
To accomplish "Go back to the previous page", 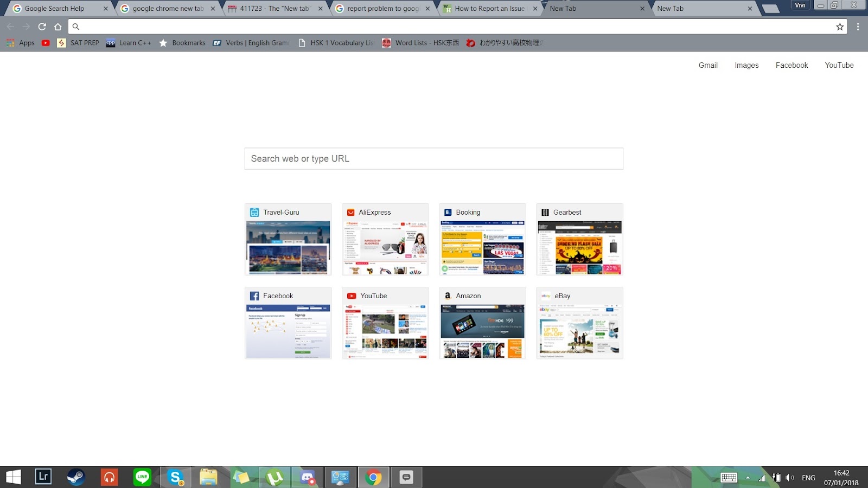I will (10, 27).
